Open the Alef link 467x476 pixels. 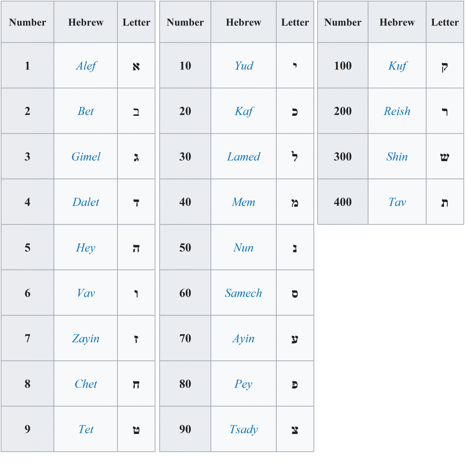[86, 66]
